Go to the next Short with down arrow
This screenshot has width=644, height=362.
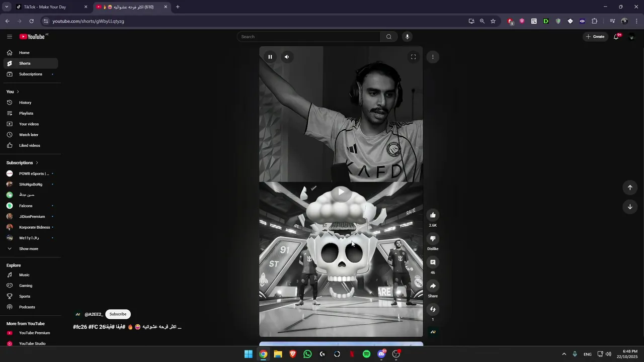tap(630, 207)
